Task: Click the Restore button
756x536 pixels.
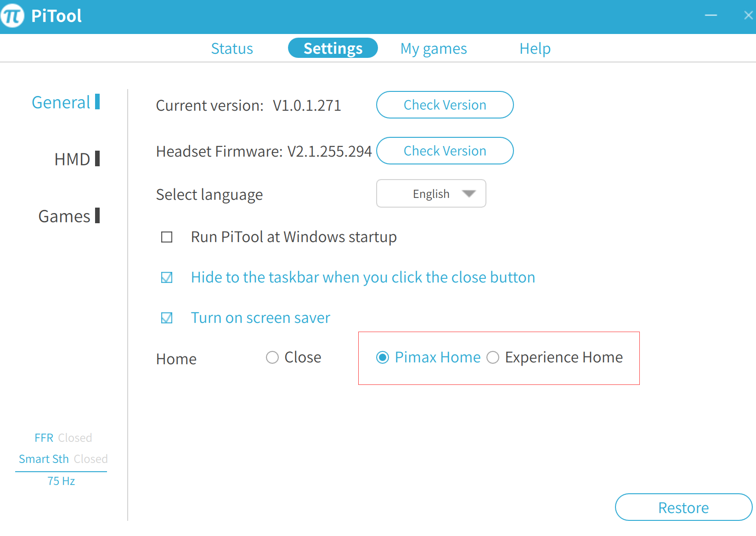Action: tap(683, 508)
